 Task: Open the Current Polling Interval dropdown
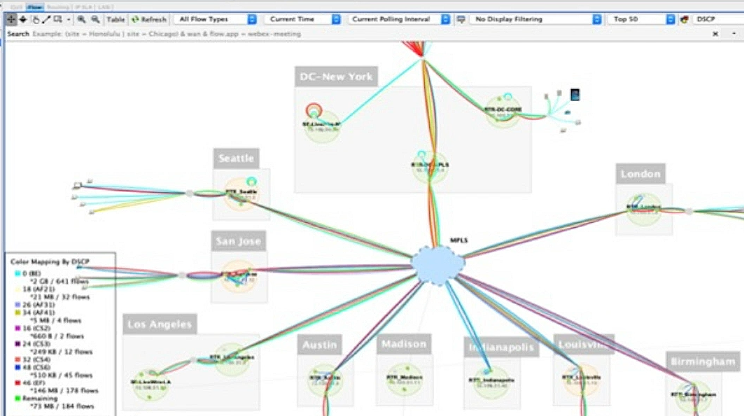[x=398, y=19]
